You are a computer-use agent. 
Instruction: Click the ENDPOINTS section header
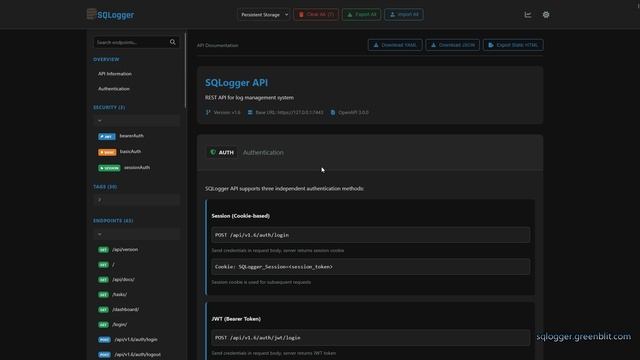(113, 220)
